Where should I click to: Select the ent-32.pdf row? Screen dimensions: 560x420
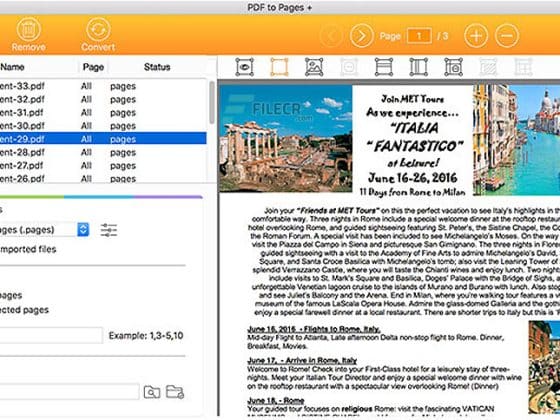[103, 99]
